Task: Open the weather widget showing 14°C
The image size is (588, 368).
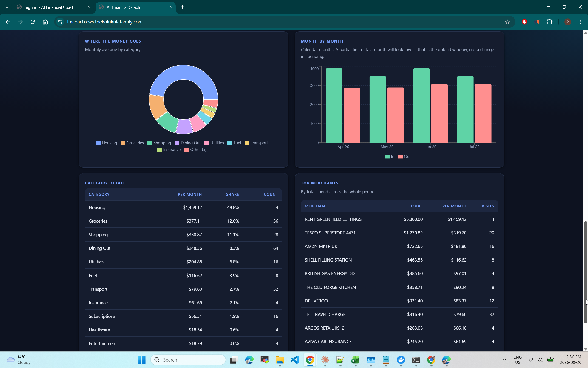Action: click(x=18, y=360)
